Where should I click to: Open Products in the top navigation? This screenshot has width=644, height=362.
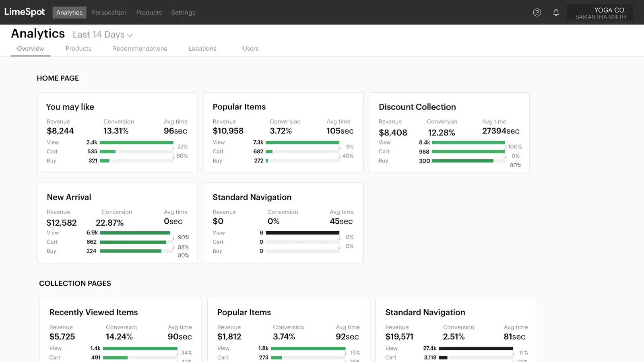149,12
